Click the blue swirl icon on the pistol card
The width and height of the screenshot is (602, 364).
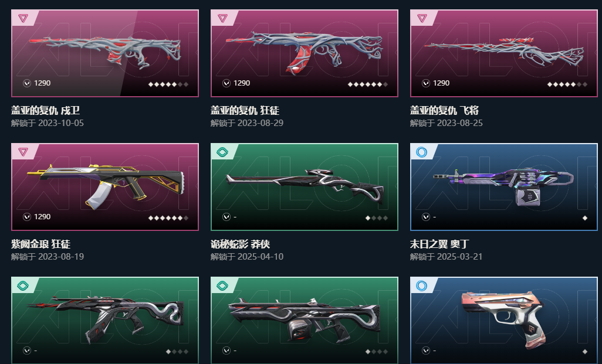421,285
